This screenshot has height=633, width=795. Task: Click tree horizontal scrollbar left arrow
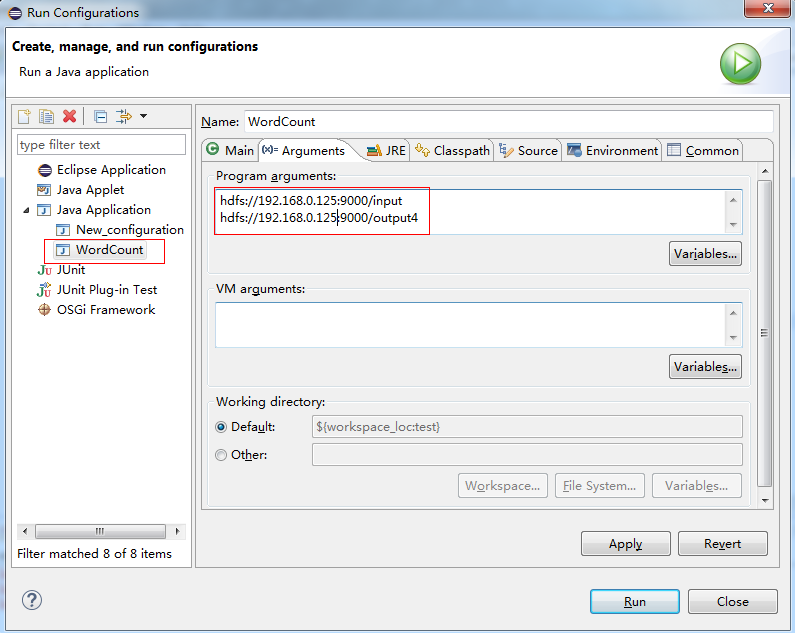pos(25,532)
